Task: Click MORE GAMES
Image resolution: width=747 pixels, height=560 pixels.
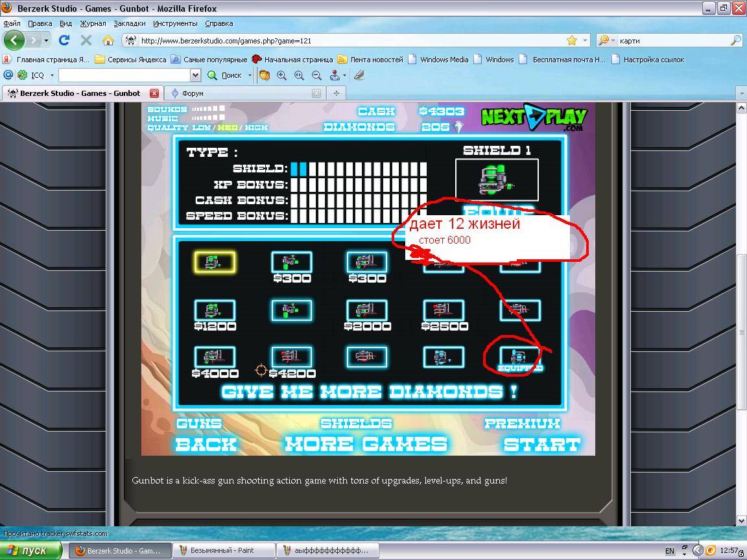Action: click(366, 444)
